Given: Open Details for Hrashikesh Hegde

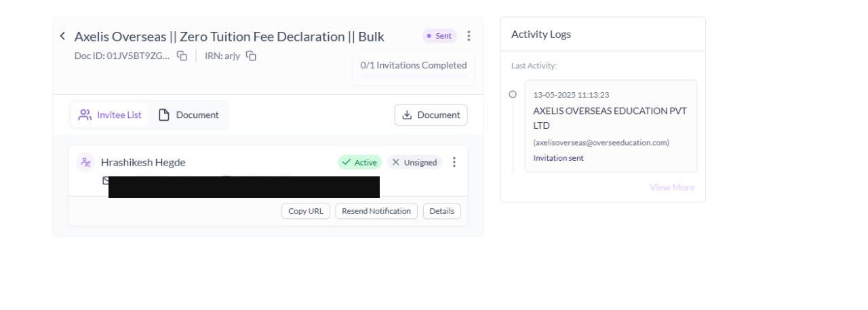Looking at the screenshot, I should click(x=441, y=211).
